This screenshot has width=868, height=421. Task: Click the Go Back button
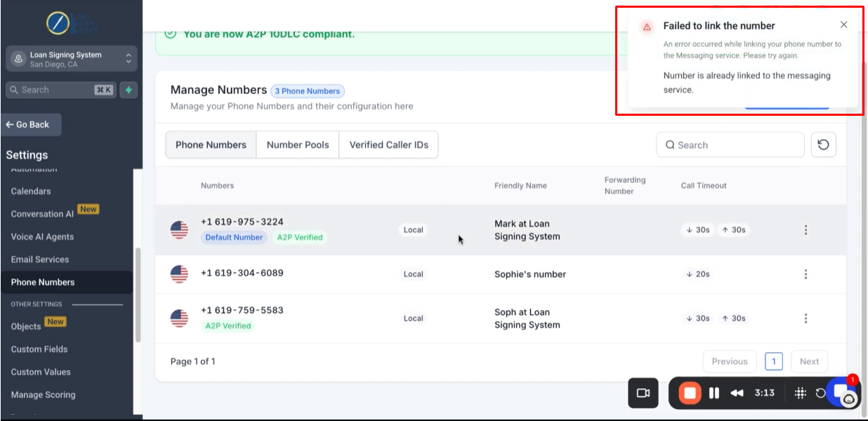click(x=31, y=124)
